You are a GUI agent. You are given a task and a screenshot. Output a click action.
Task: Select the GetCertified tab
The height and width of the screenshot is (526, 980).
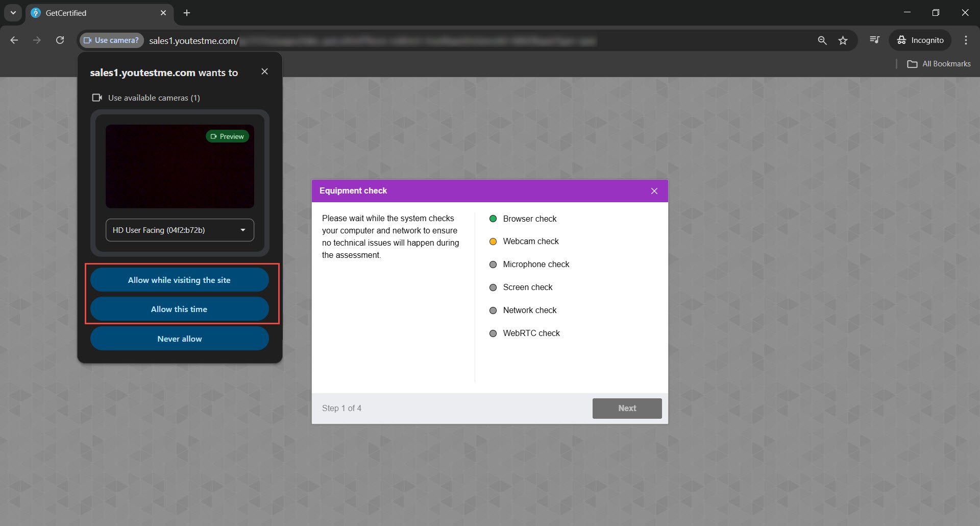pos(92,13)
